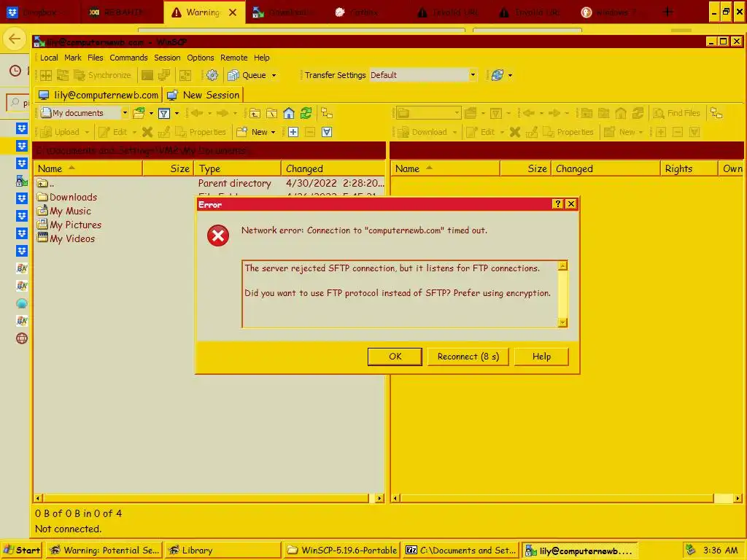Go to local root directory icon
Image resolution: width=747 pixels, height=560 pixels.
tap(271, 113)
